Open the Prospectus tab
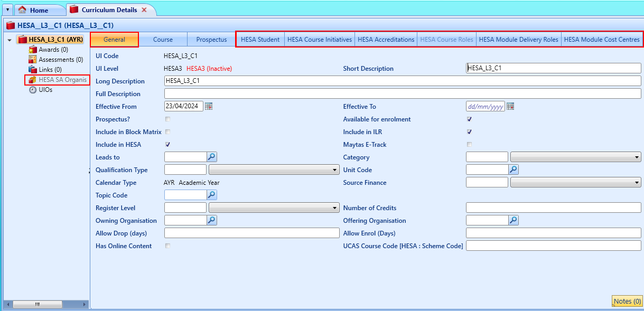This screenshot has height=311, width=644. (x=211, y=40)
